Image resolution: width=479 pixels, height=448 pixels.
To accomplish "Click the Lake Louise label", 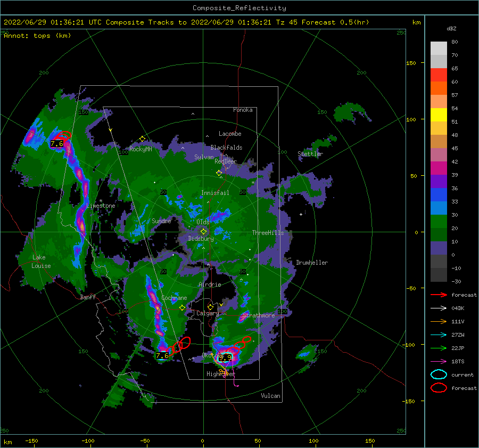I will pos(41,262).
